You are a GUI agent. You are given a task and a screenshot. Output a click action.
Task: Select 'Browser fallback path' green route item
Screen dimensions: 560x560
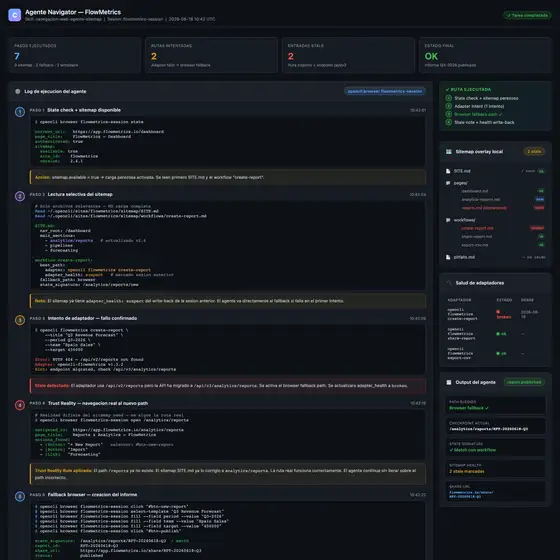478,114
